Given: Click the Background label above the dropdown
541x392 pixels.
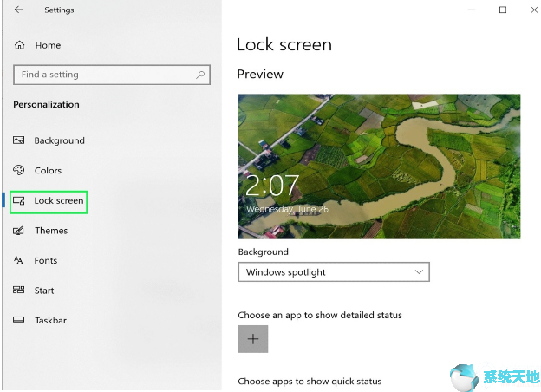Looking at the screenshot, I should [x=264, y=252].
